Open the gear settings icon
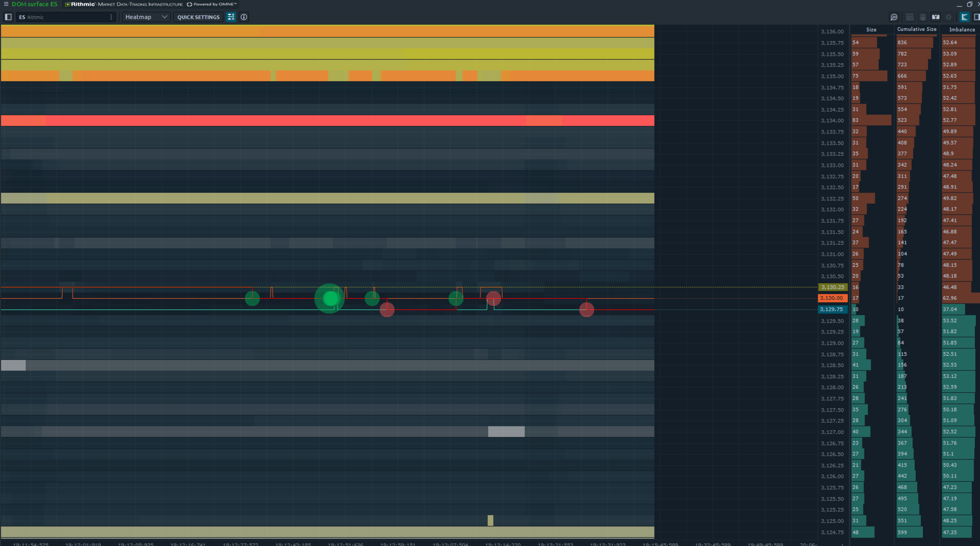 (948, 17)
